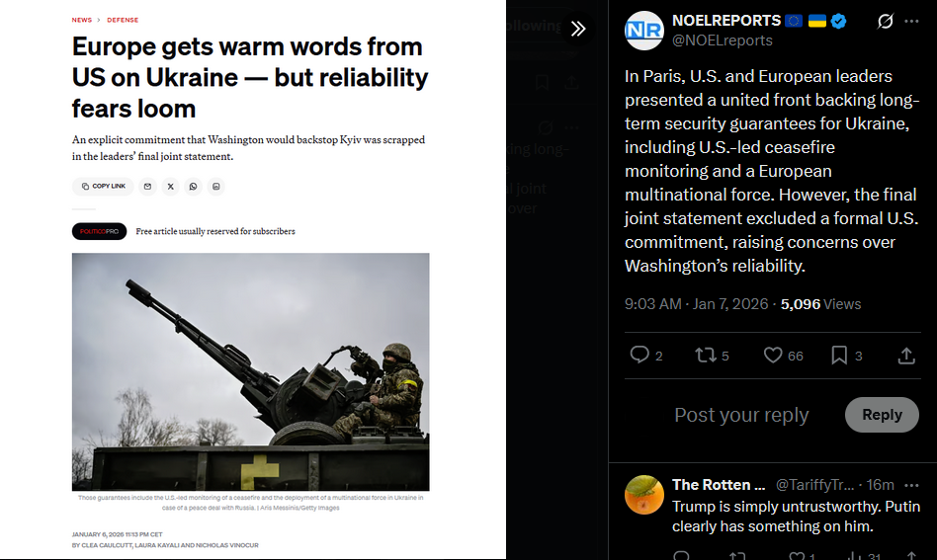Open NOELREPORTS profile avatar
This screenshot has height=560, width=937.
(643, 31)
